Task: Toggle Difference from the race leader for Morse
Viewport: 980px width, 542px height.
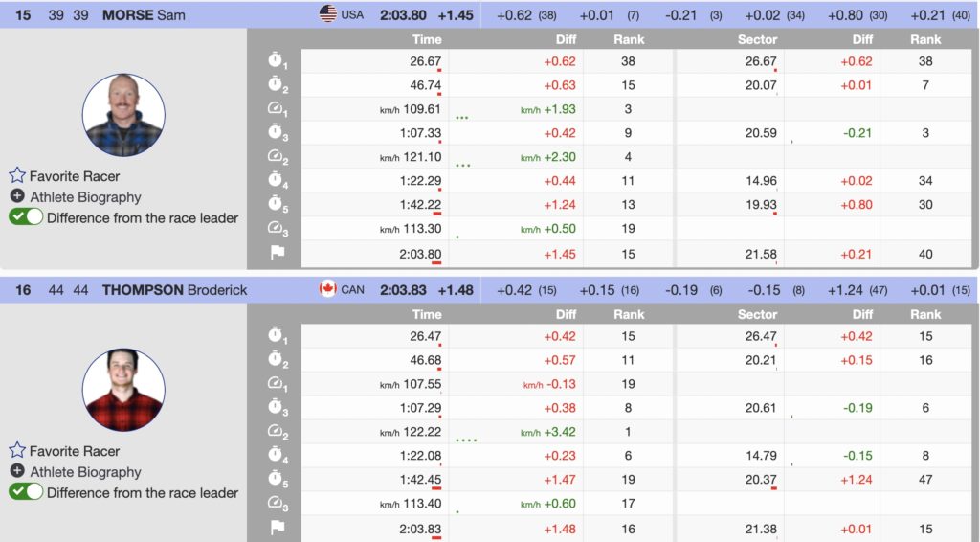Action: click(27, 217)
